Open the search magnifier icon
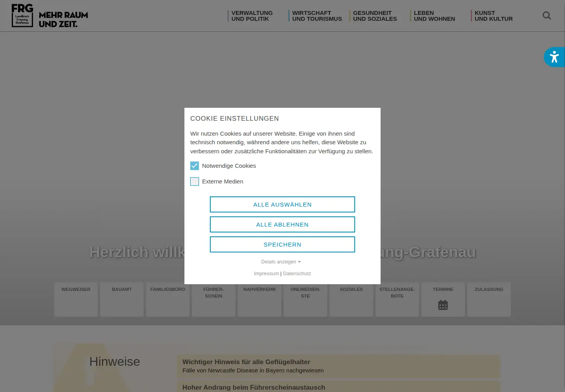565x392 pixels. coord(547,16)
